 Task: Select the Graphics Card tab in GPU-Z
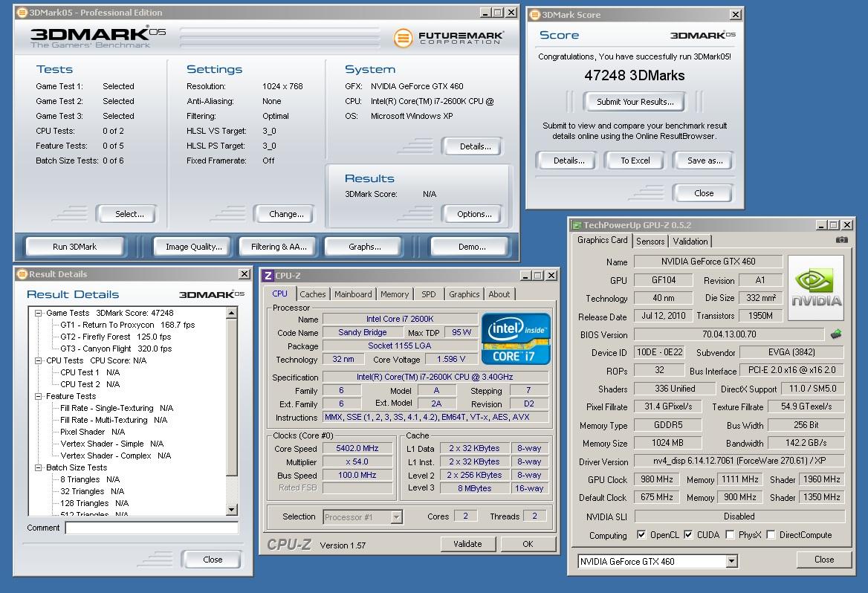602,240
